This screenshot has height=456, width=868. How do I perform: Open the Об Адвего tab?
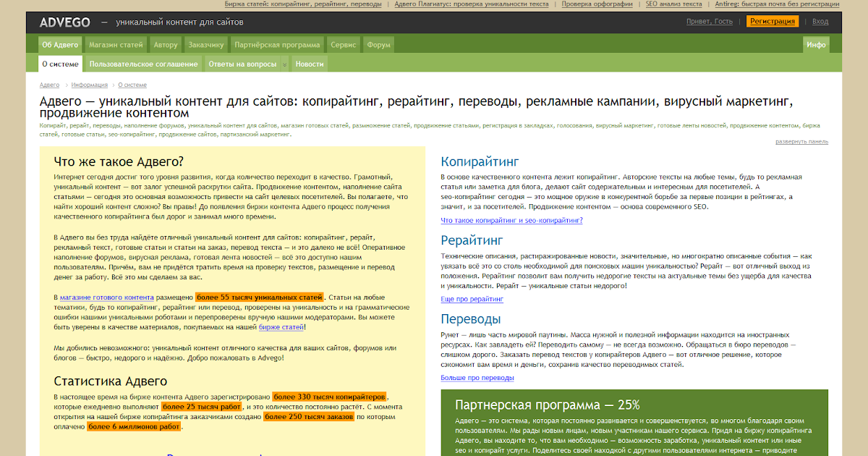pyautogui.click(x=61, y=45)
